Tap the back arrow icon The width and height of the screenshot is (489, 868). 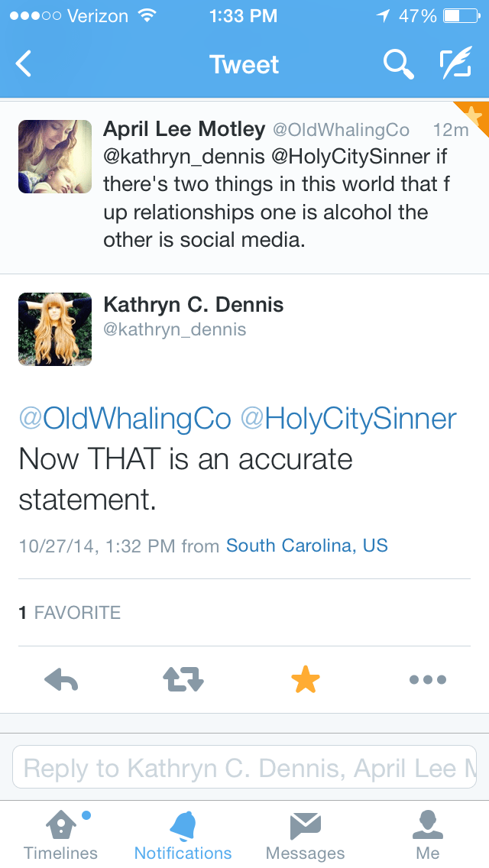click(24, 64)
